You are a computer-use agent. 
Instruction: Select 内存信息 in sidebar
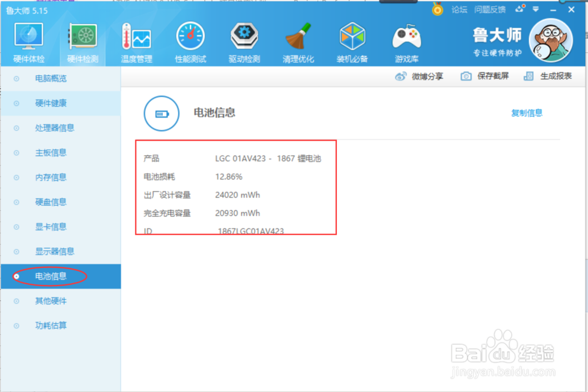tap(61, 177)
